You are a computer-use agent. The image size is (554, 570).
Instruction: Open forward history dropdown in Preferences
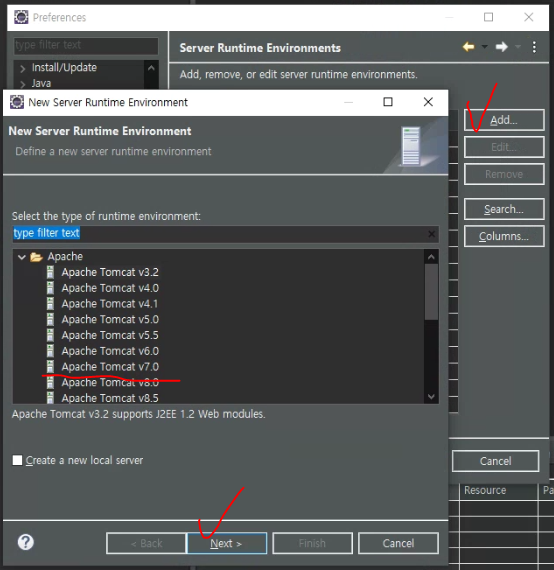518,47
